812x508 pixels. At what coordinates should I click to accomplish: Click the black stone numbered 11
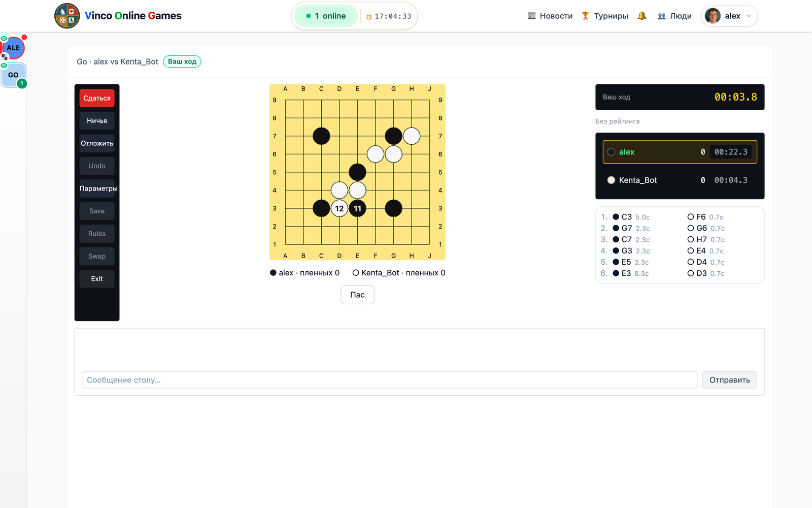tap(358, 208)
